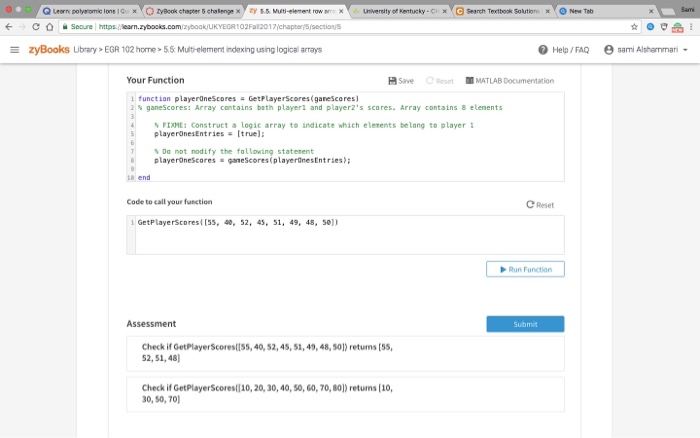The width and height of the screenshot is (700, 438).
Task: Bookmark this page with the star icon
Action: (634, 27)
